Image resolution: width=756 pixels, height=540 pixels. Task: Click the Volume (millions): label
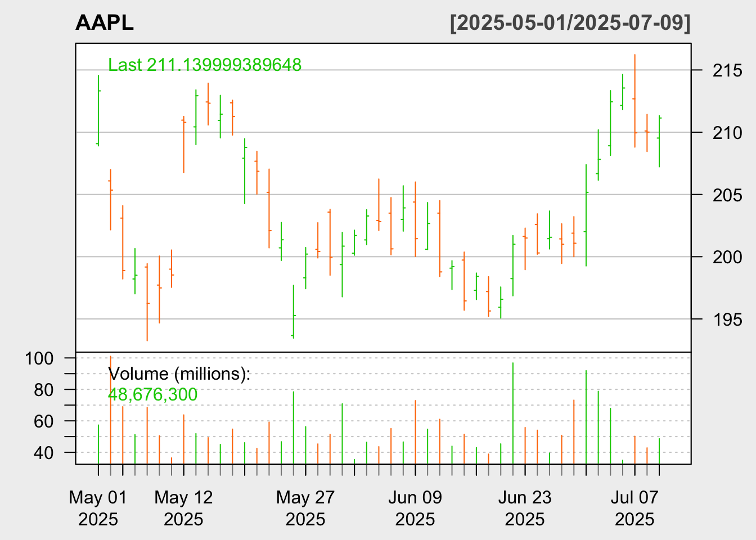(179, 374)
